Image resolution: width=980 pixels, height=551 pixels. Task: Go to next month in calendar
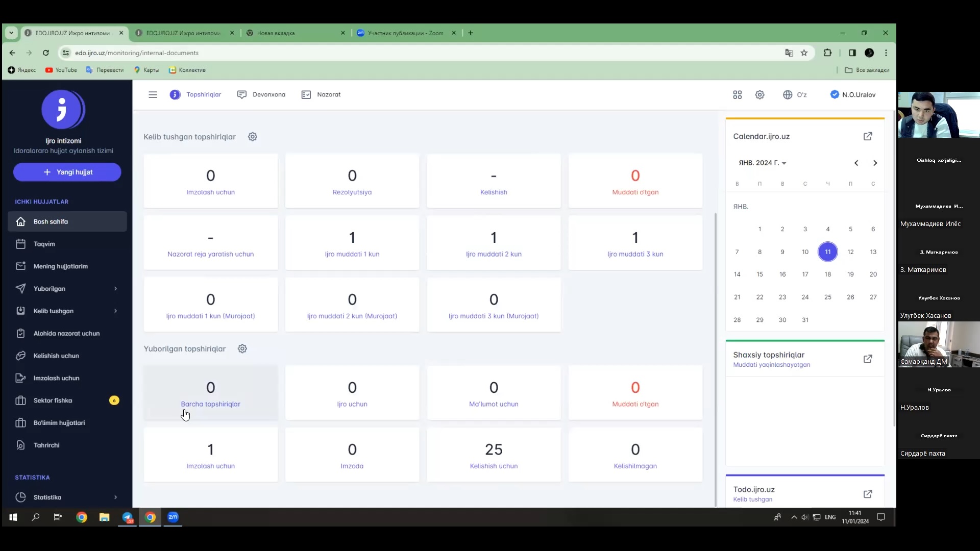(875, 163)
